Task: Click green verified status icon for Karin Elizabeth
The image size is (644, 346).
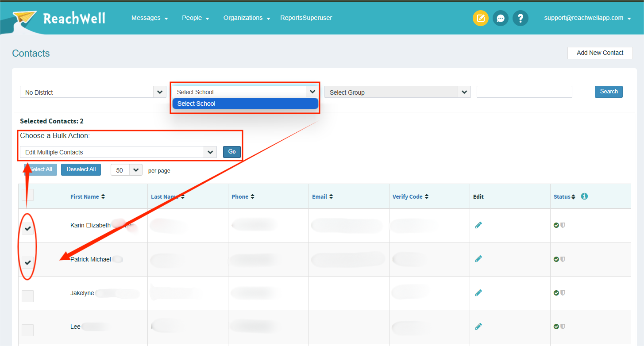Action: 556,225
